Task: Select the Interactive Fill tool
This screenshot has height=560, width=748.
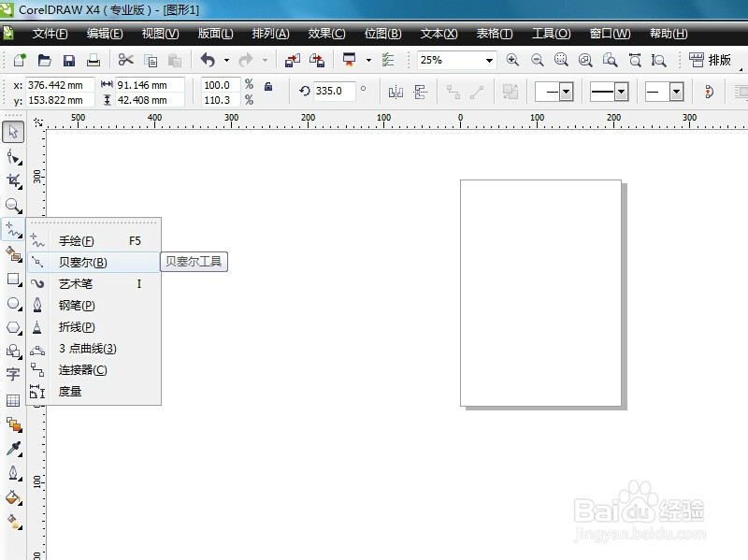Action: (x=13, y=522)
